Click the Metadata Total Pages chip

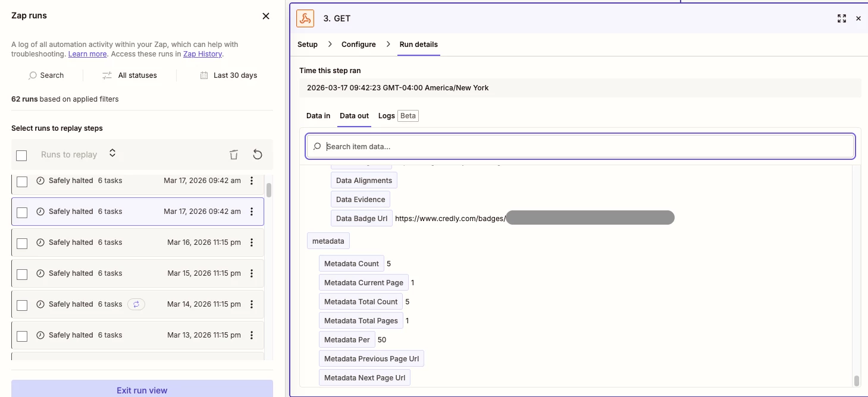click(x=361, y=321)
